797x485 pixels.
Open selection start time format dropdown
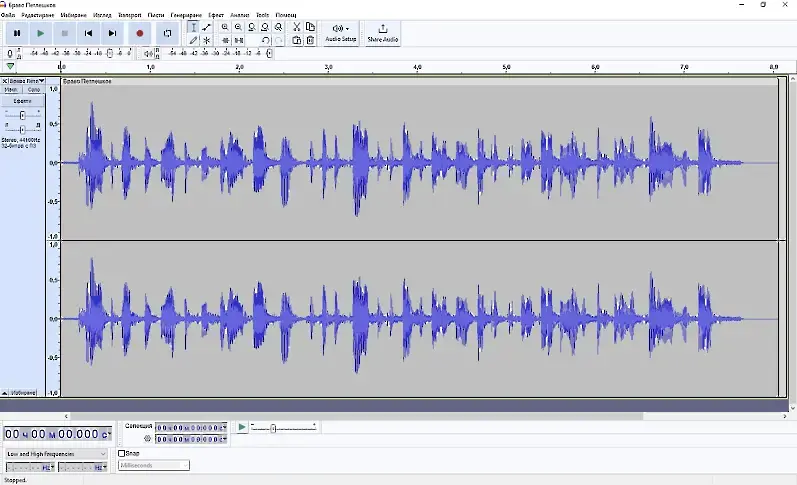(x=224, y=428)
